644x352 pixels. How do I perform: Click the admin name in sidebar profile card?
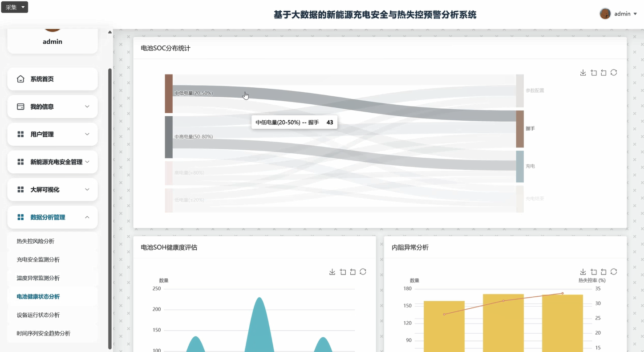tap(53, 41)
